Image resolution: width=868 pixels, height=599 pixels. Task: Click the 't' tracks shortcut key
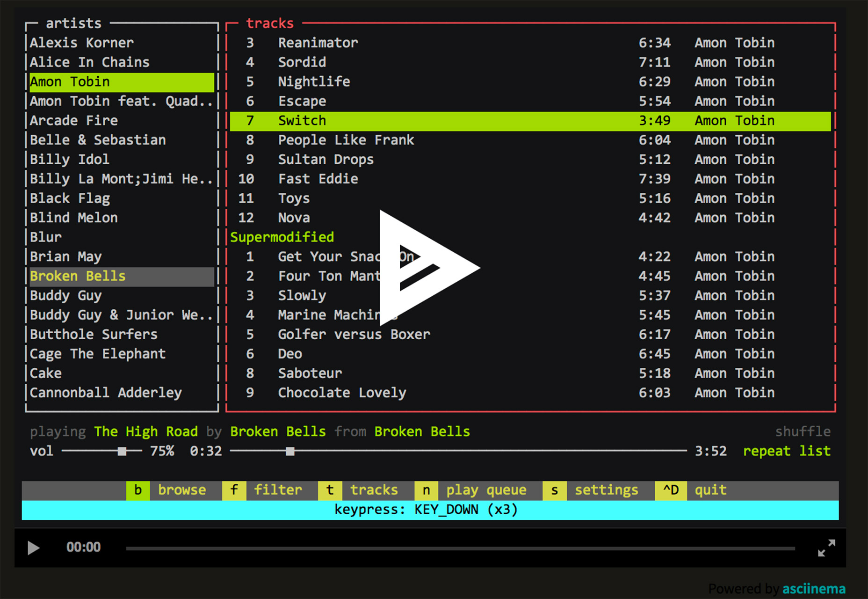330,490
